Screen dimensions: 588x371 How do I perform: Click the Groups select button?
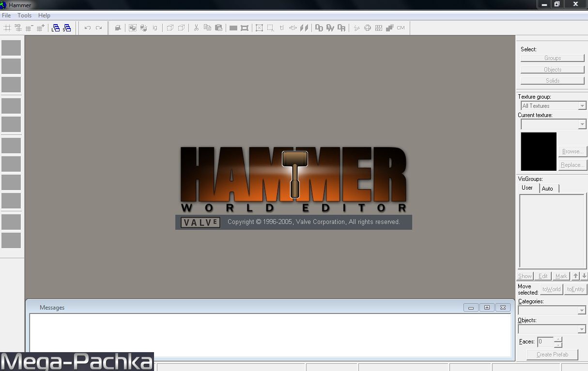pos(553,58)
